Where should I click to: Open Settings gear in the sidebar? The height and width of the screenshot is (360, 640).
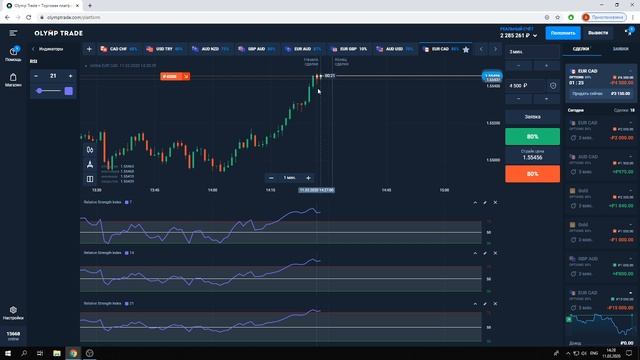click(13, 313)
